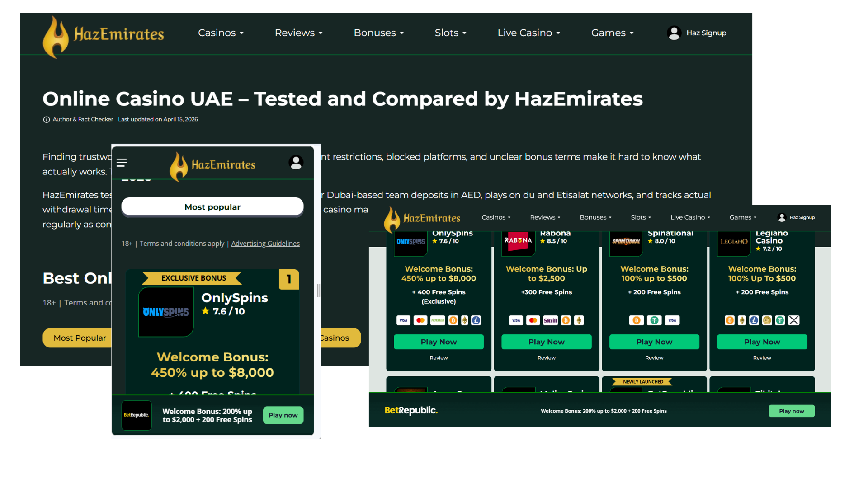
Task: Click Play Now on the Rabona card
Action: [547, 342]
